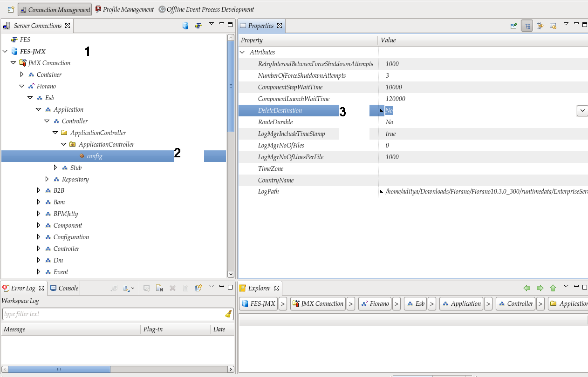
Task: Select the FES server node
Action: coord(25,40)
